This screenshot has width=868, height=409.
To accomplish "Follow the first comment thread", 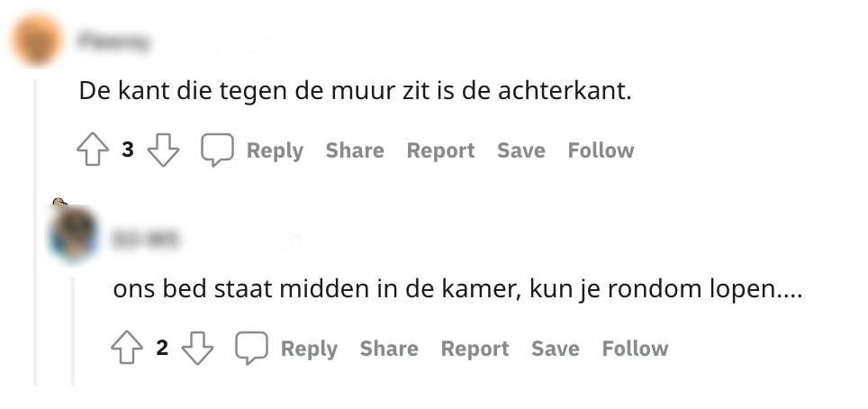I will pyautogui.click(x=601, y=150).
